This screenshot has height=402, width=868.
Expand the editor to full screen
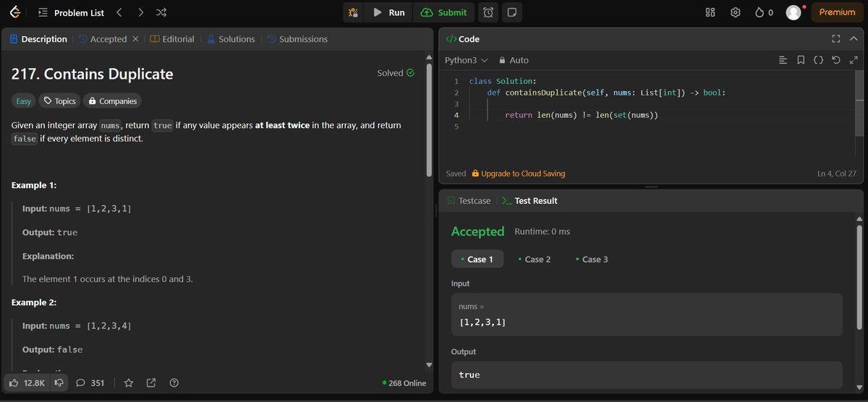[x=853, y=60]
